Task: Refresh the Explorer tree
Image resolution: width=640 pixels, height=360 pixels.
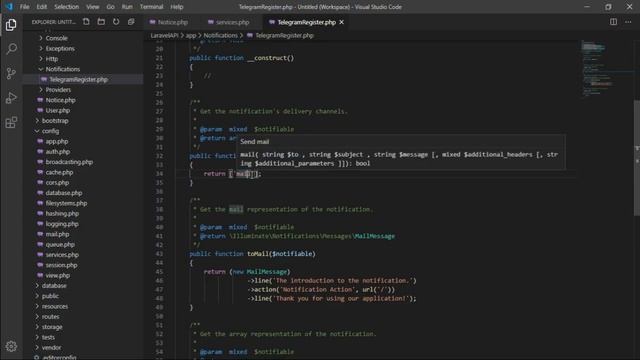Action: tap(116, 22)
